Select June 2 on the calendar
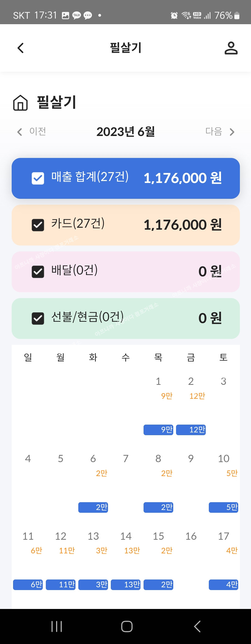Screen dimensions: 251x644 click(191, 381)
